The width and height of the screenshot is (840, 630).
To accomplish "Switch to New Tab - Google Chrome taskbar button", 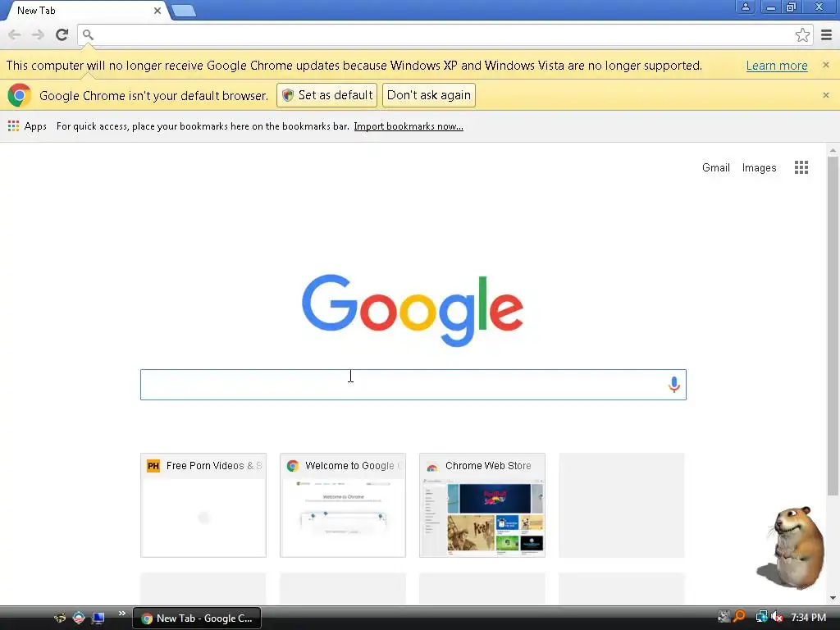I will click(x=197, y=619).
